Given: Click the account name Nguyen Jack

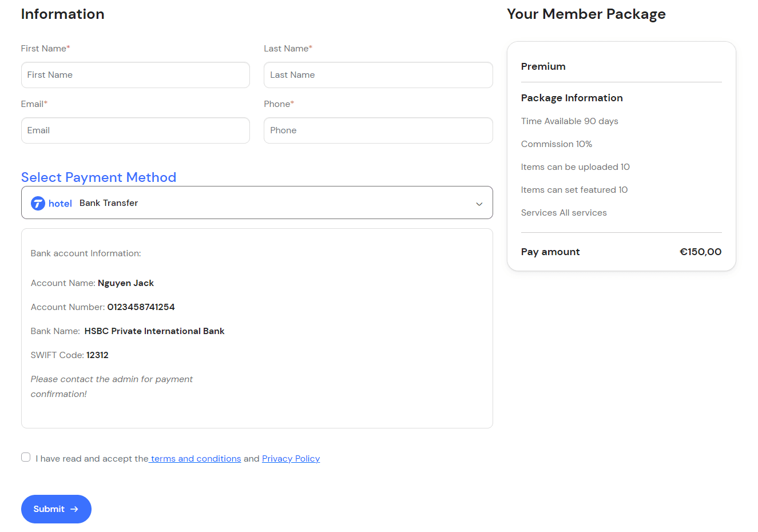Looking at the screenshot, I should [126, 283].
